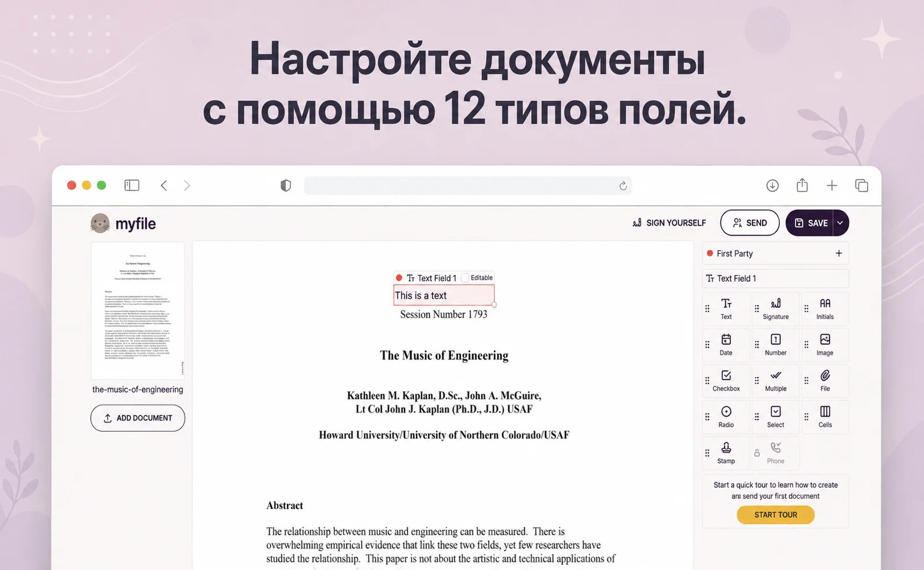
Task: Click the document page thumbnail
Action: [138, 311]
